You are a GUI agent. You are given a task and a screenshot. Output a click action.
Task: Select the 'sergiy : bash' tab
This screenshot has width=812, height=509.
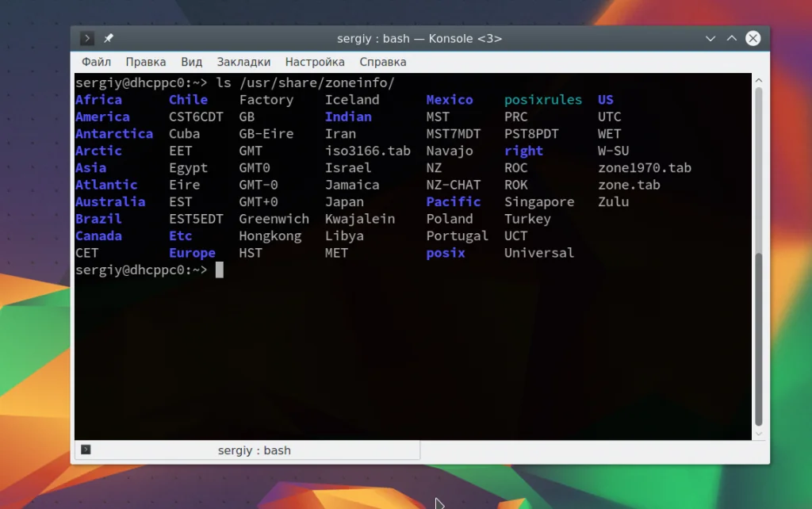click(247, 450)
